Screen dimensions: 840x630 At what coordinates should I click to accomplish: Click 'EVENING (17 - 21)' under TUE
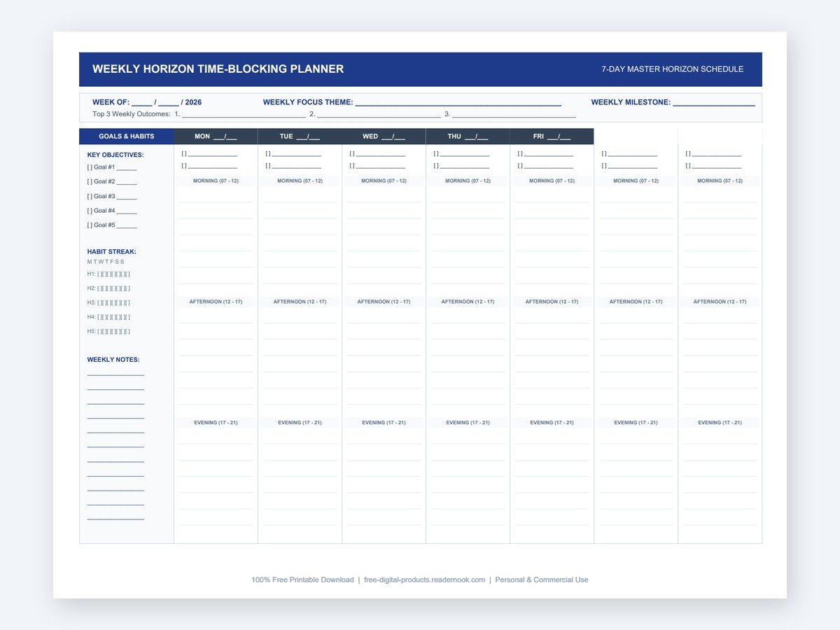[x=300, y=423]
